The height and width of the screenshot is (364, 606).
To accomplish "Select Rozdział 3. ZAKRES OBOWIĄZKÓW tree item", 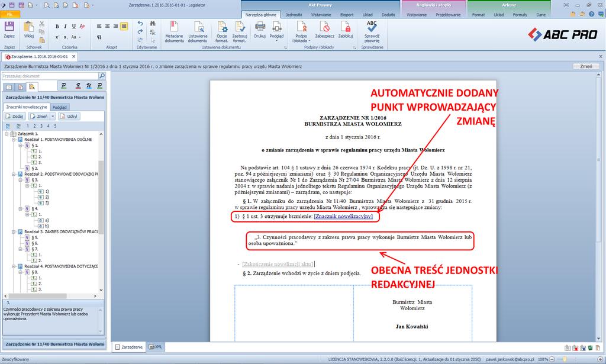I will tap(61, 232).
